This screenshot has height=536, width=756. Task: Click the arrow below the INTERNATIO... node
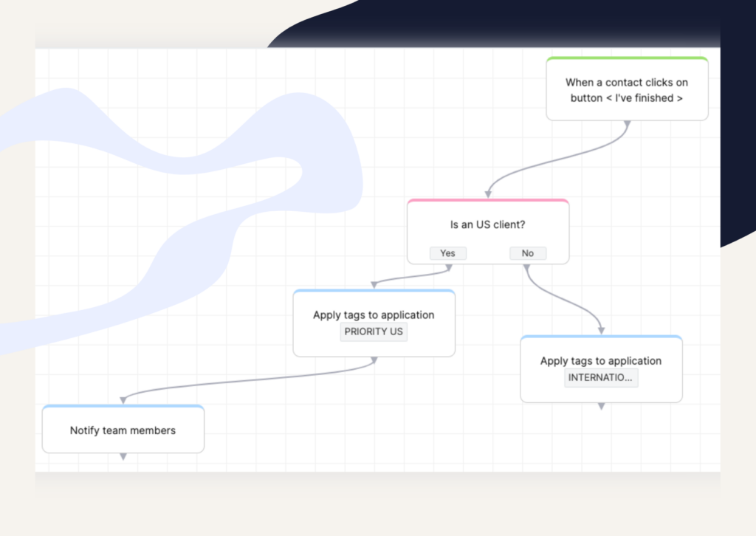pyautogui.click(x=601, y=407)
